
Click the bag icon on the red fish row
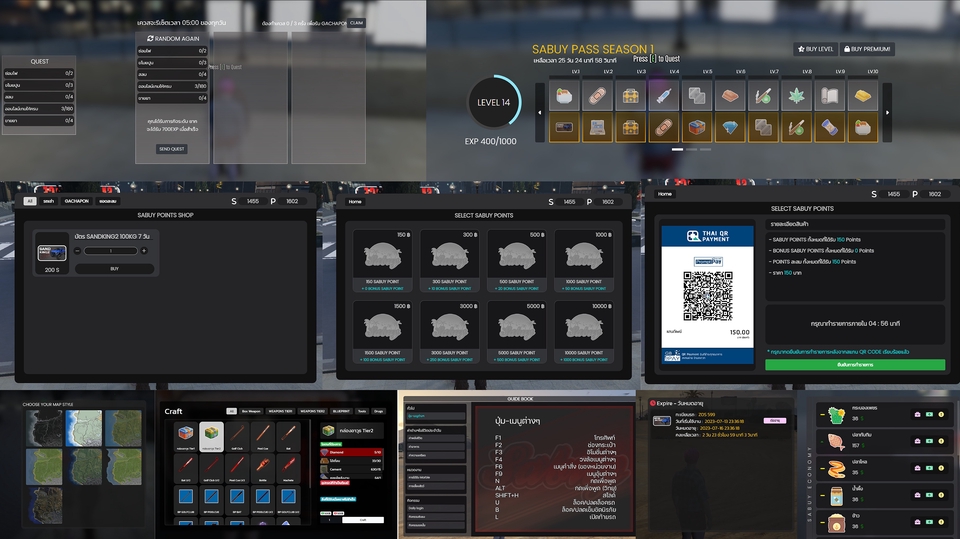click(917, 441)
